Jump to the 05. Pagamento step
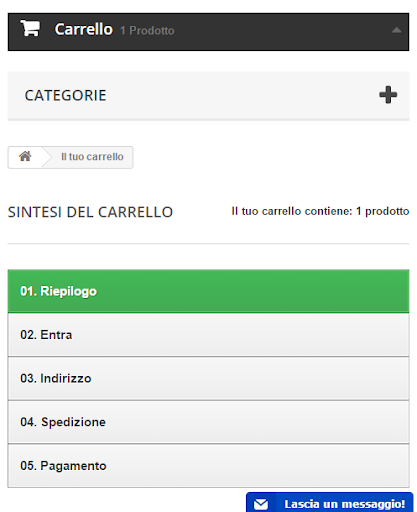The height and width of the screenshot is (512, 417). pos(208,466)
